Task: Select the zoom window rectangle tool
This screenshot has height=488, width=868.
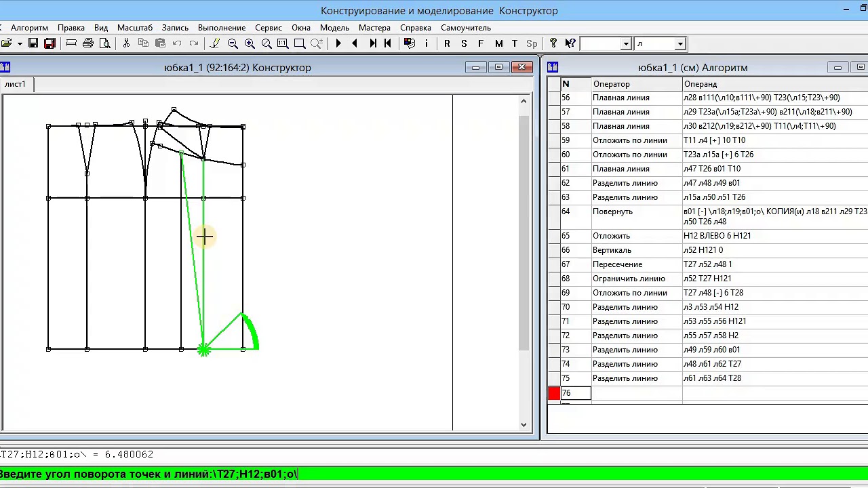Action: pyautogui.click(x=300, y=43)
